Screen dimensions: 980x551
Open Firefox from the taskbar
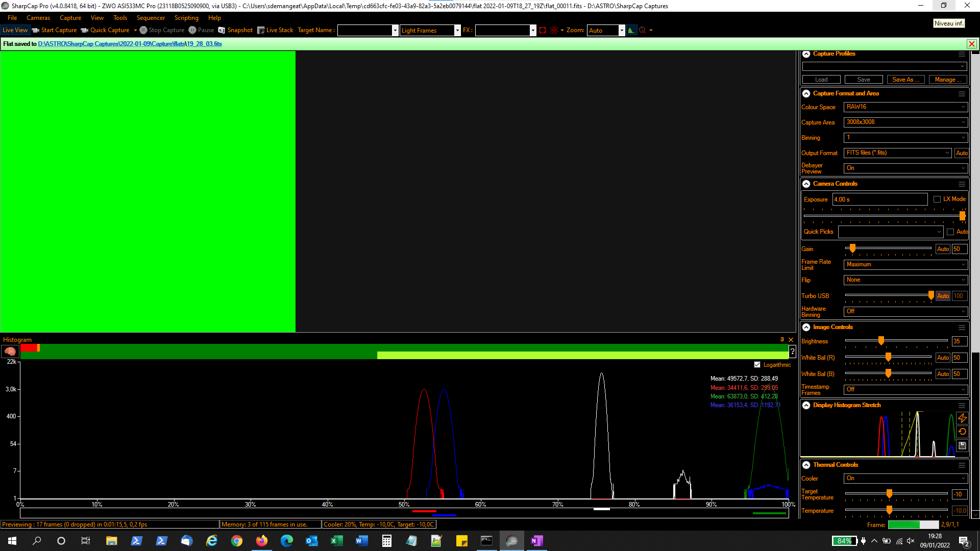261,541
